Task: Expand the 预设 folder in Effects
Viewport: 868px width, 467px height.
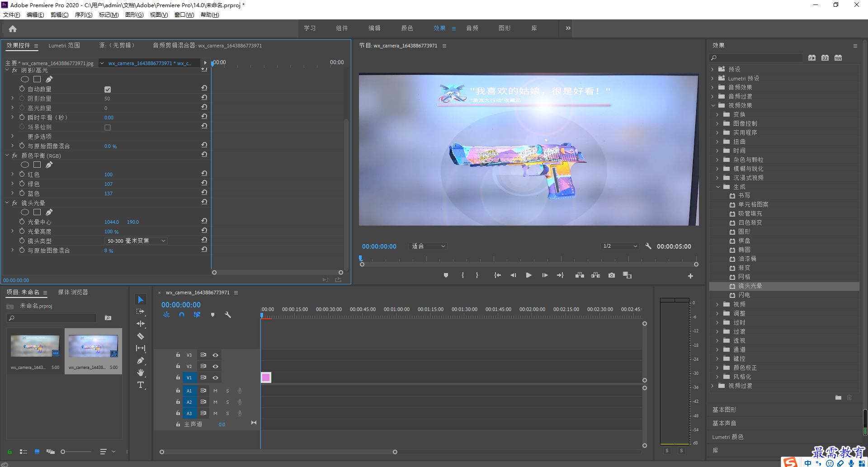Action: point(712,69)
